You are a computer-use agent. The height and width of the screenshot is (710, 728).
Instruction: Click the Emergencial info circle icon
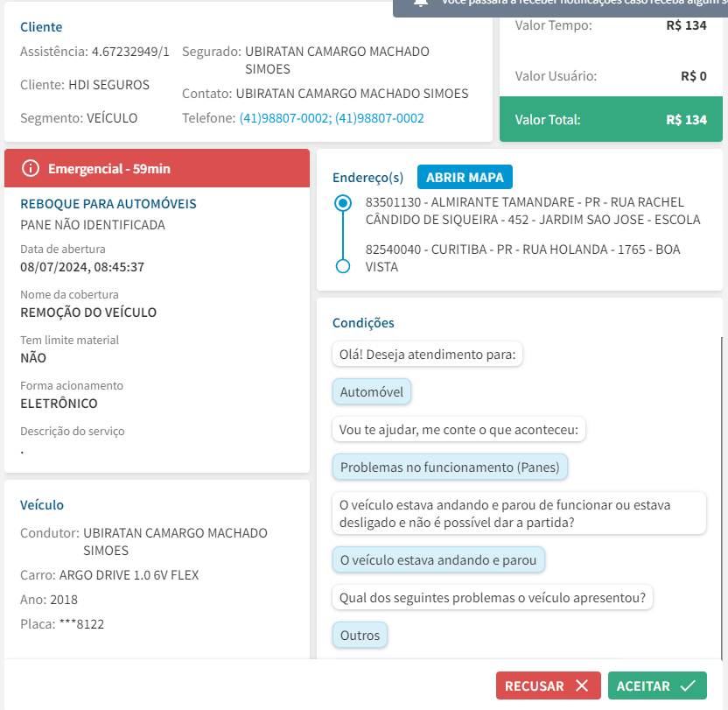pos(31,168)
